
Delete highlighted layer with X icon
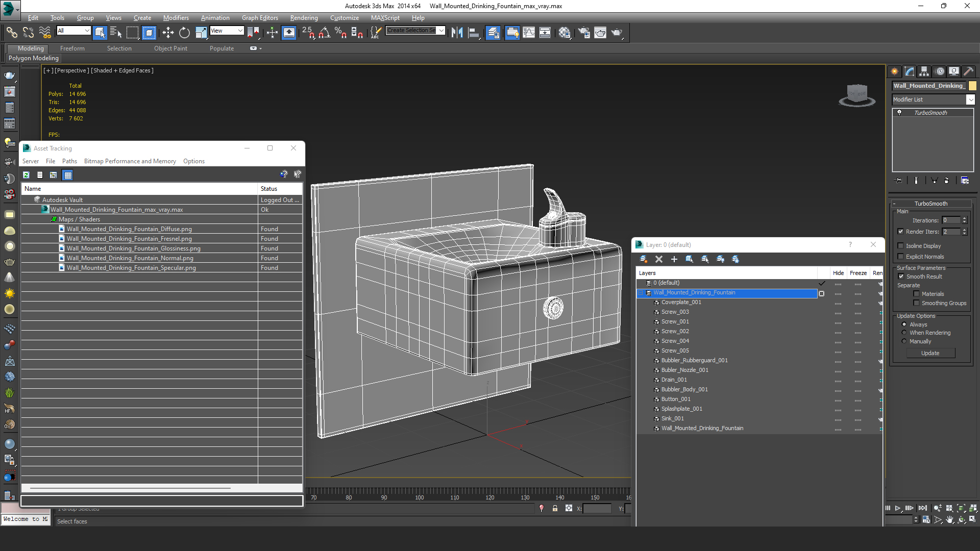click(x=659, y=259)
